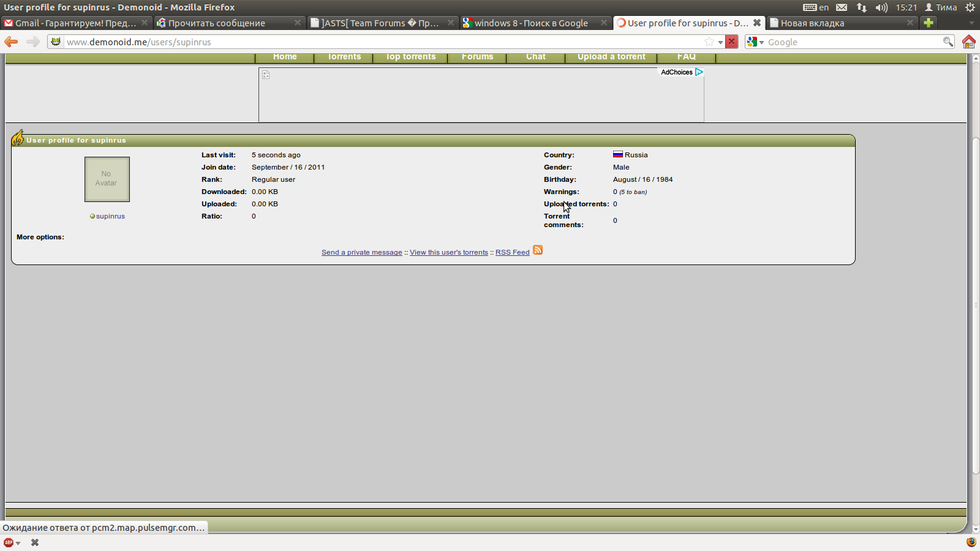Click the clock showing 15:21
The image size is (980, 551).
click(x=907, y=7)
